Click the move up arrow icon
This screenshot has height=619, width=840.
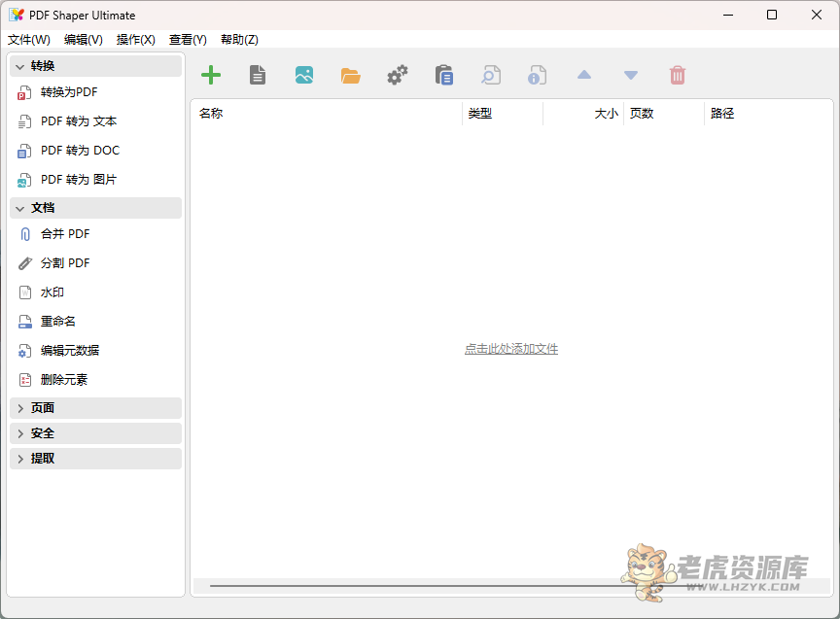point(584,75)
